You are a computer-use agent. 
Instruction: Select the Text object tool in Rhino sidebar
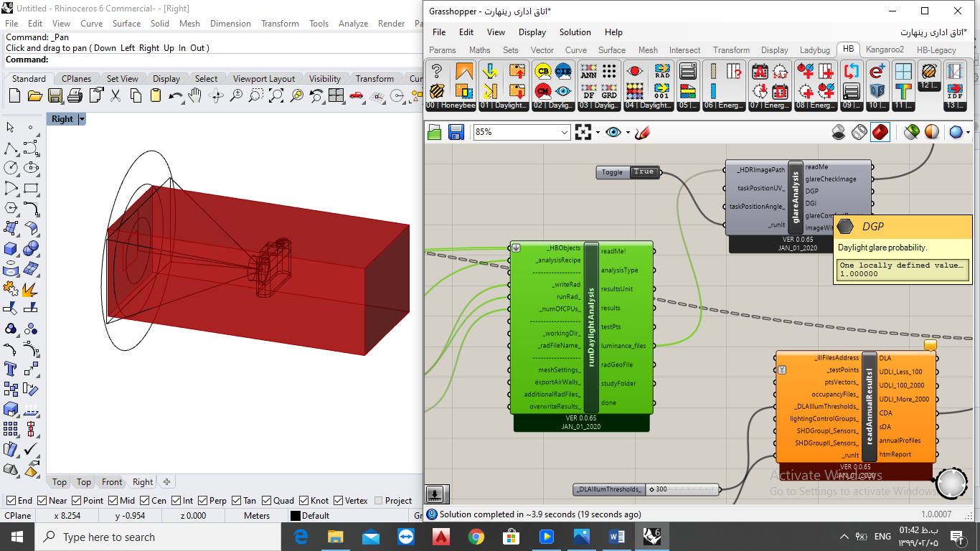pyautogui.click(x=11, y=369)
